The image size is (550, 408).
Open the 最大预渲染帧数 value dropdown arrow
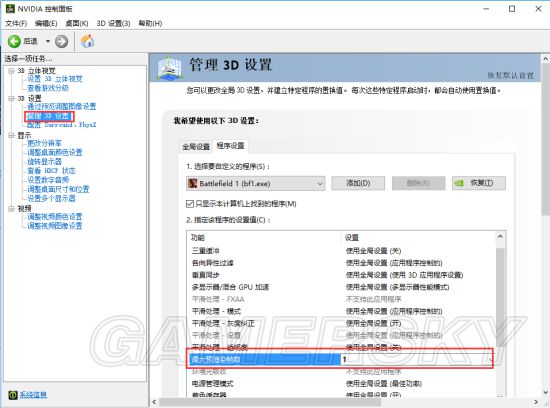tap(490, 360)
